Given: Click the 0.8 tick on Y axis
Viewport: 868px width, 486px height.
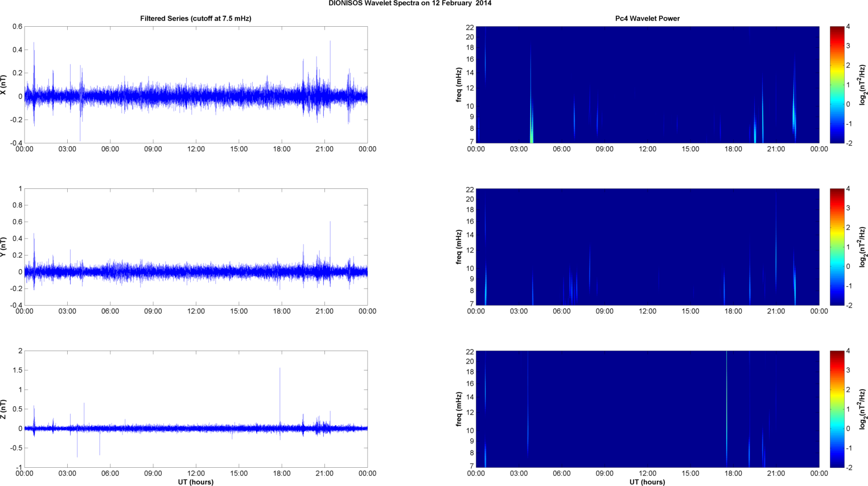Looking at the screenshot, I should [x=17, y=205].
